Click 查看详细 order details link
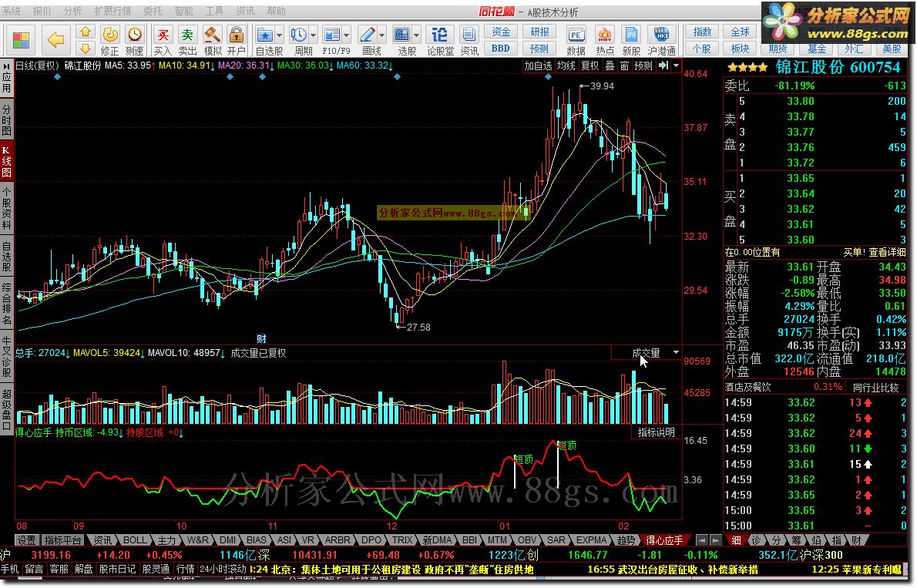This screenshot has width=917, height=588. (x=887, y=252)
